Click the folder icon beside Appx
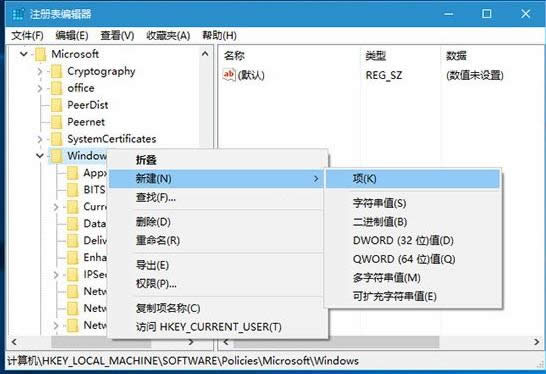This screenshot has height=374, width=546. (72, 173)
